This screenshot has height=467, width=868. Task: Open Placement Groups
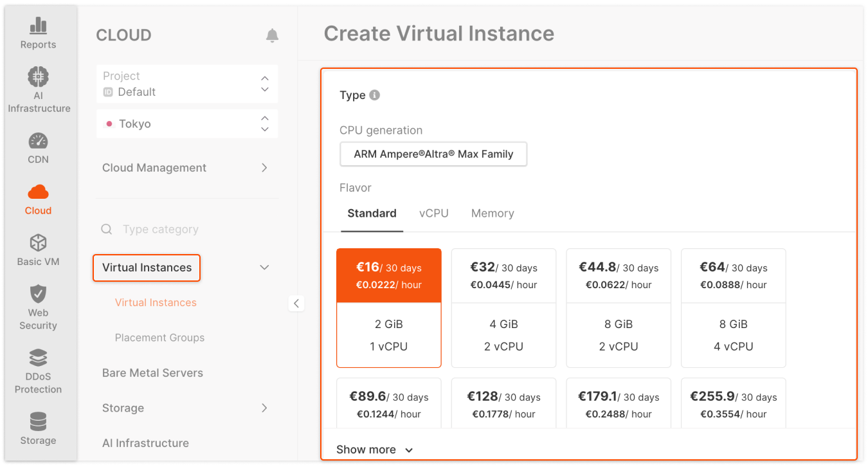click(x=159, y=338)
